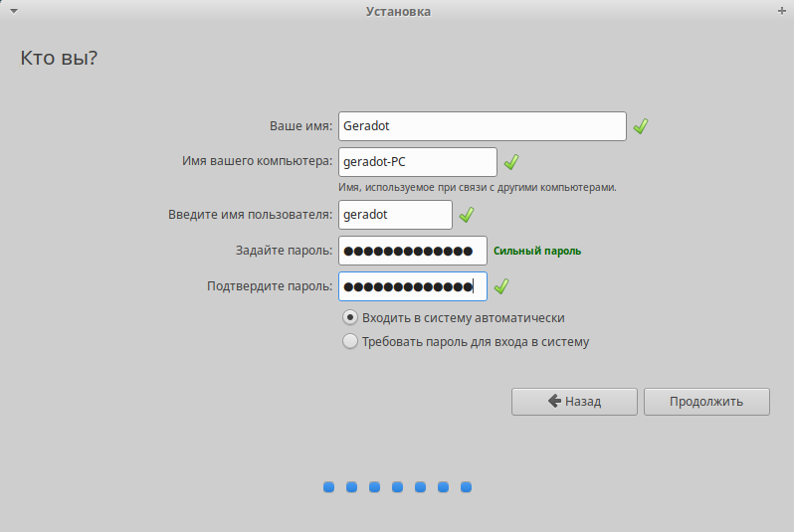Click the checkmark beside computer name field

click(511, 162)
